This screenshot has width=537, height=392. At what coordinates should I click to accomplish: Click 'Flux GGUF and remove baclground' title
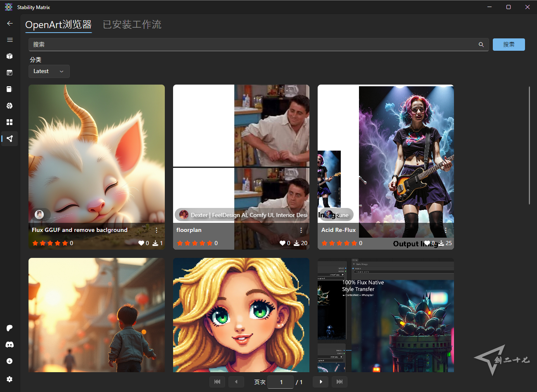[80, 230]
